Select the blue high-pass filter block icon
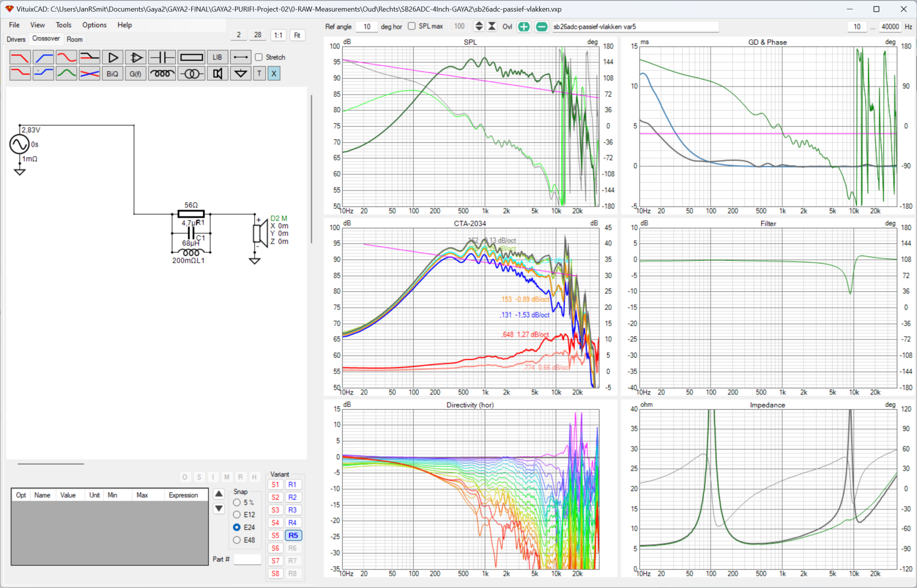The height and width of the screenshot is (588, 917). pyautogui.click(x=43, y=57)
